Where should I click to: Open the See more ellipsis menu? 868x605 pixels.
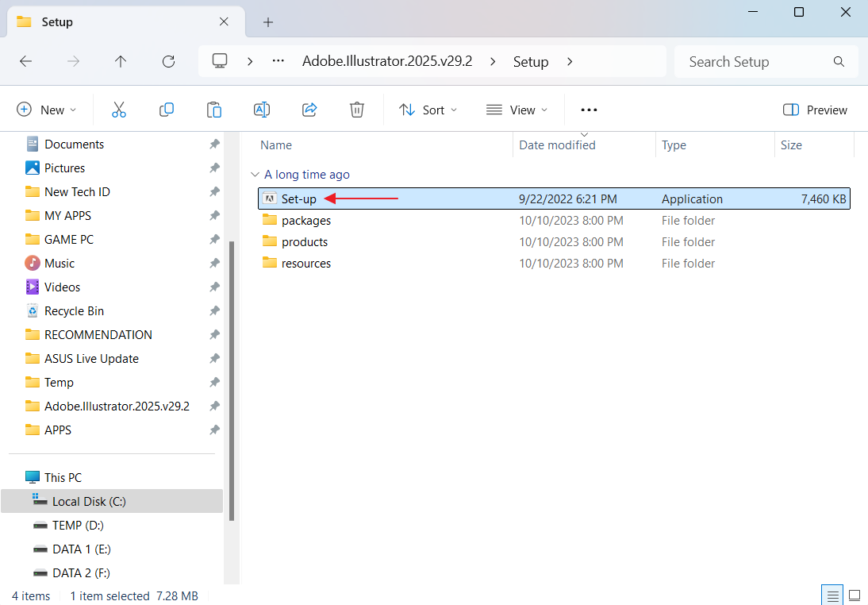(589, 110)
